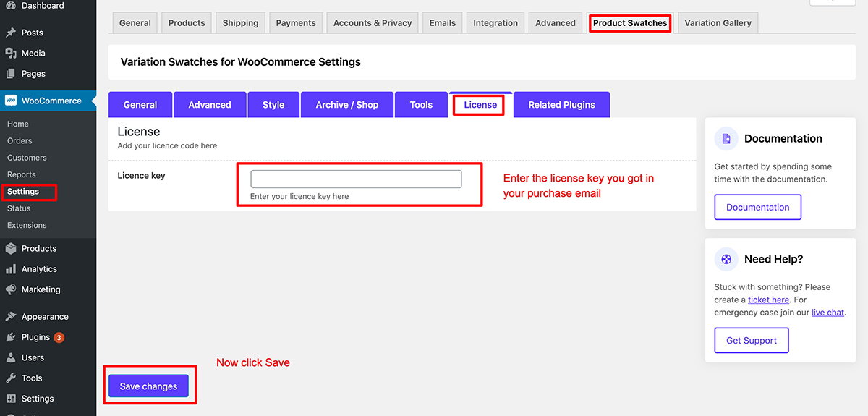Select the Product Swatches tab
This screenshot has height=416, width=868.
point(630,22)
